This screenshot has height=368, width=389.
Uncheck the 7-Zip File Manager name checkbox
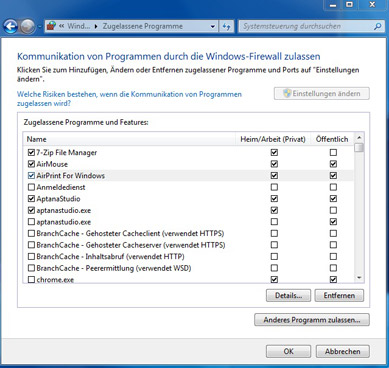(31, 153)
